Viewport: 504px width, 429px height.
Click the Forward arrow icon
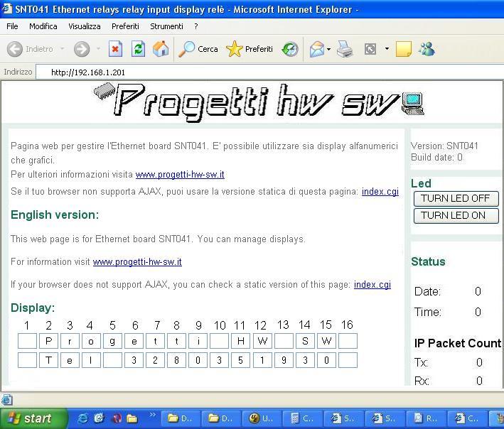[x=82, y=49]
